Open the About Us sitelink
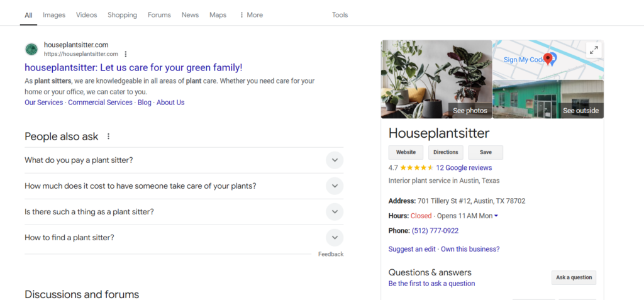The height and width of the screenshot is (300, 644). pos(170,103)
